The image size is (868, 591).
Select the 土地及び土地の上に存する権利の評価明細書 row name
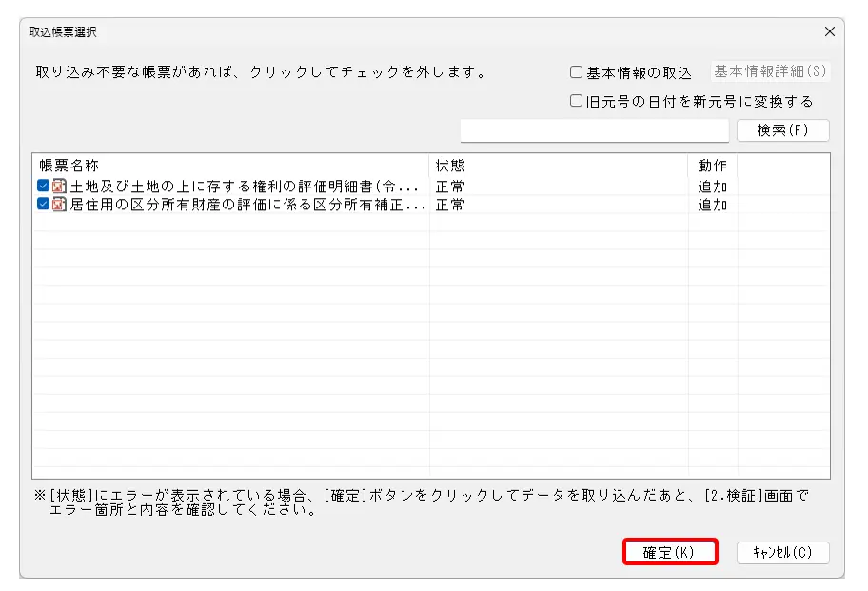(244, 187)
